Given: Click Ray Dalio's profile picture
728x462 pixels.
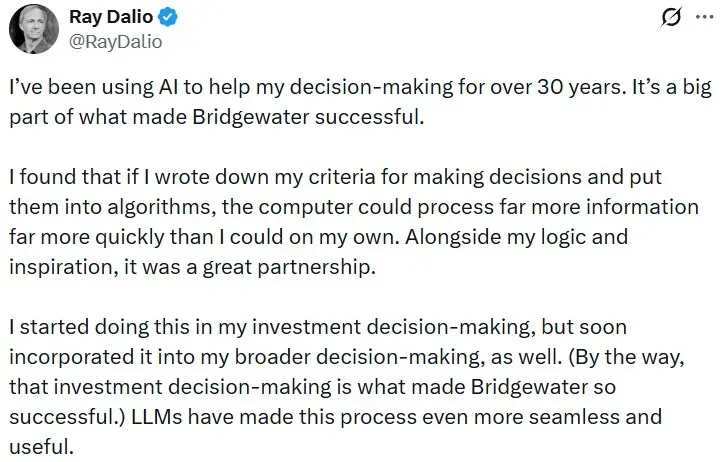Looking at the screenshot, I should [35, 29].
